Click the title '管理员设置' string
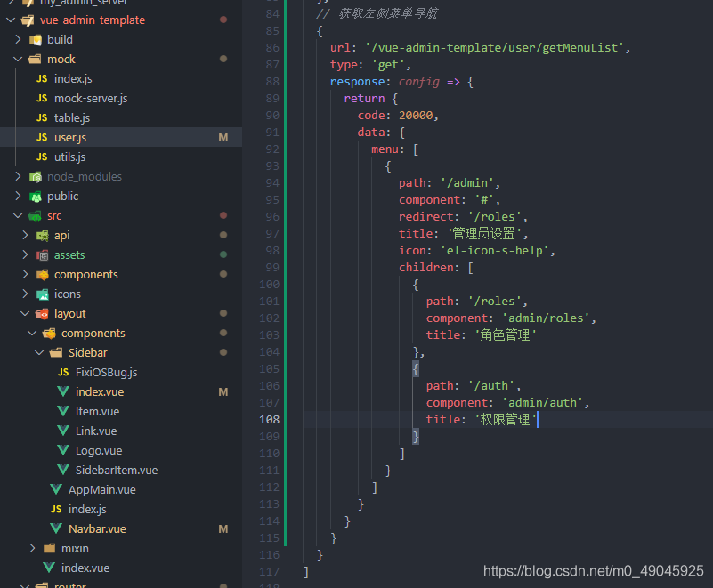 tap(484, 234)
